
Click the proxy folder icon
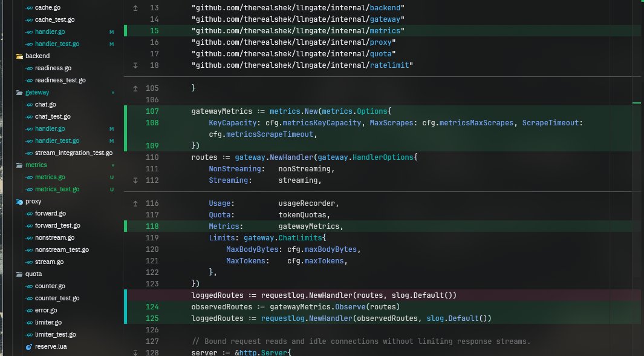pos(19,202)
